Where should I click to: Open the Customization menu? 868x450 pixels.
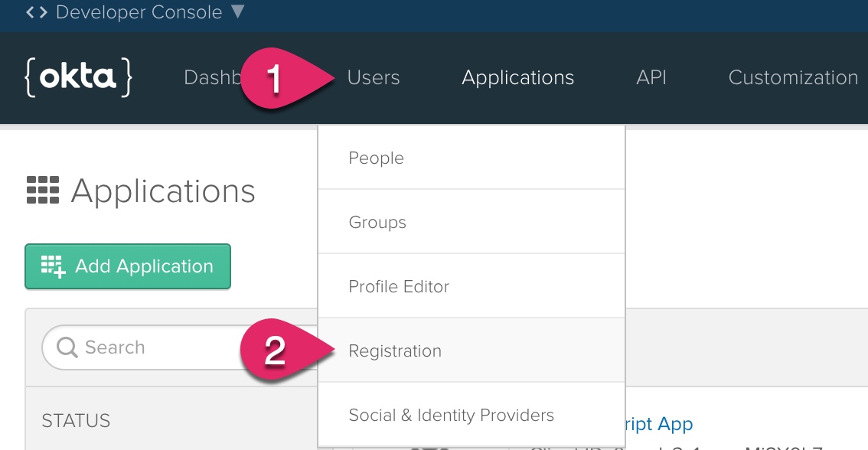click(x=793, y=77)
